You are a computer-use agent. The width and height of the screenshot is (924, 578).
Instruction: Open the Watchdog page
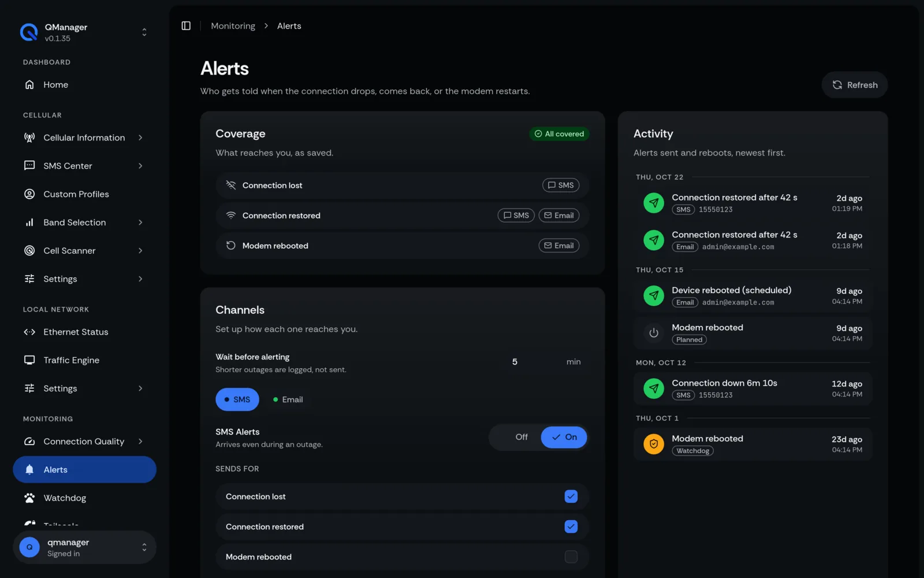[x=84, y=498]
